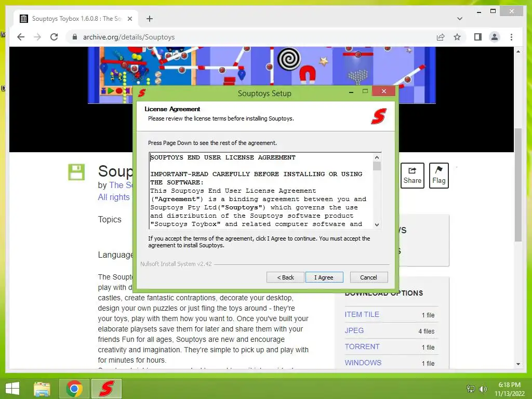Viewport: 532px width, 399px height.
Task: Click the taskbar clock showing 6:18 PM
Action: tap(509, 389)
